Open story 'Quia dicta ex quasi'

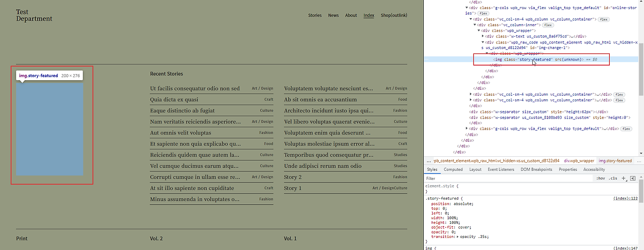[174, 99]
